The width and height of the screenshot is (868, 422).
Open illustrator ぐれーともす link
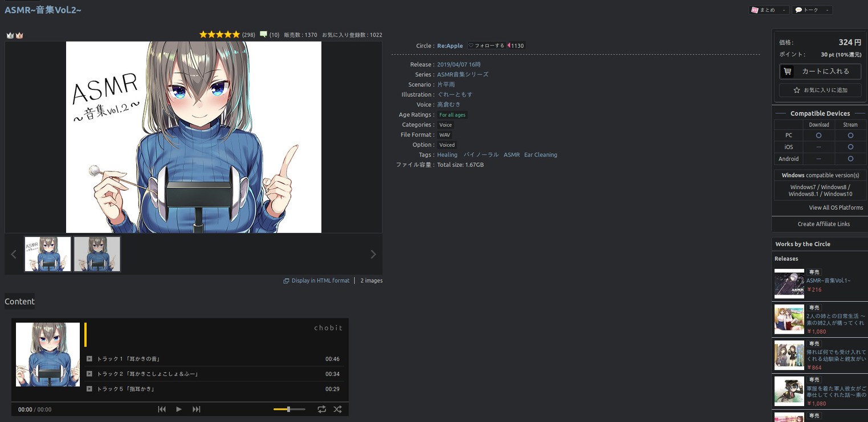click(455, 95)
